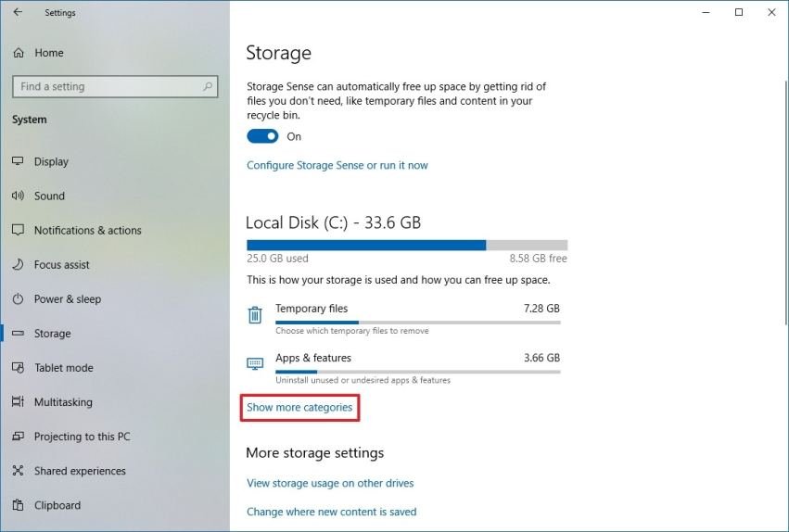The image size is (789, 532).
Task: Click the back arrow icon in Settings
Action: pyautogui.click(x=18, y=13)
